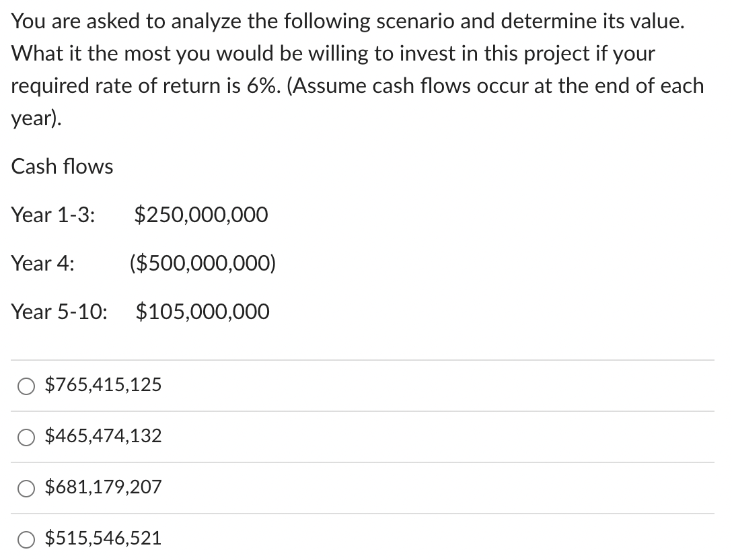Click the 'Year 5-10:' label
The image size is (732, 560).
(x=59, y=312)
